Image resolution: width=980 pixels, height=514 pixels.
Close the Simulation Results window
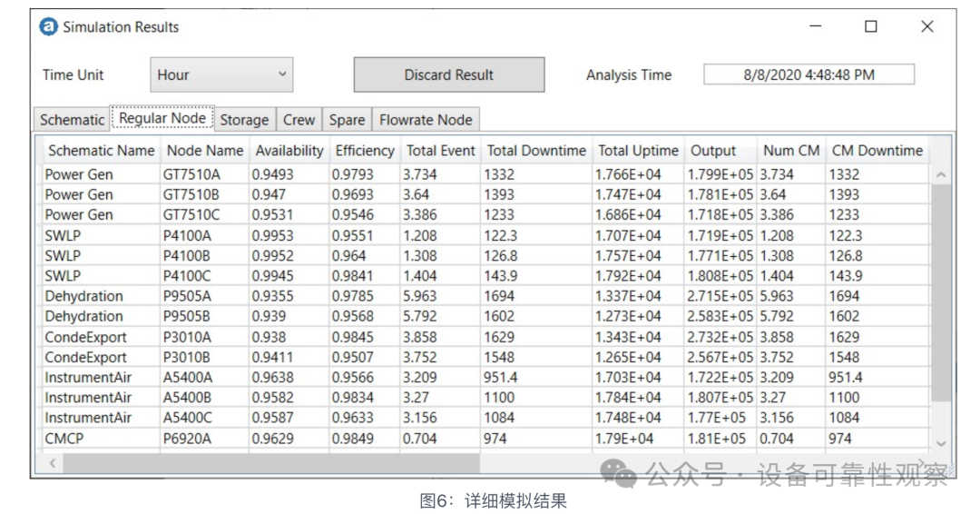(x=926, y=26)
